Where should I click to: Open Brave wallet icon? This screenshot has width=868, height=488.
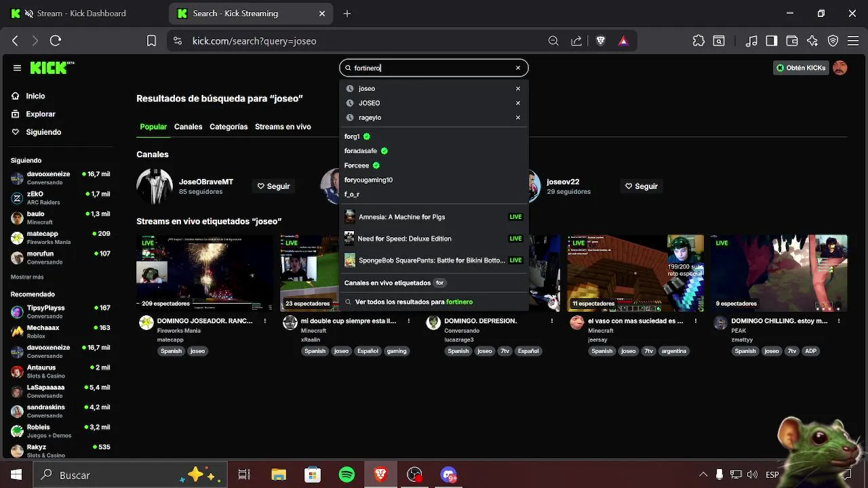pyautogui.click(x=791, y=41)
